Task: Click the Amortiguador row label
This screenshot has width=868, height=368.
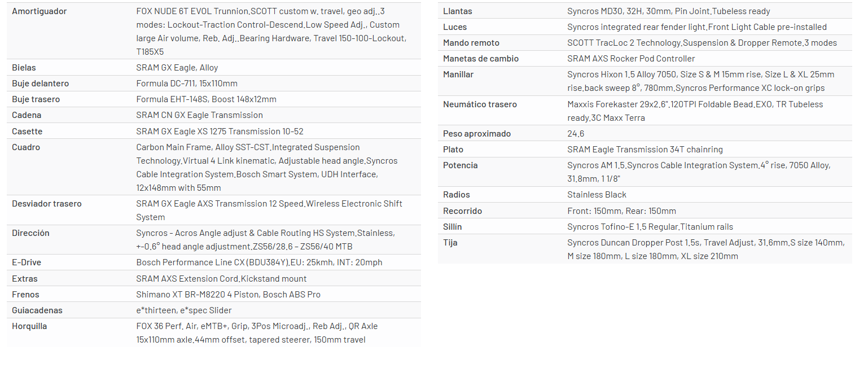Action: 39,11
